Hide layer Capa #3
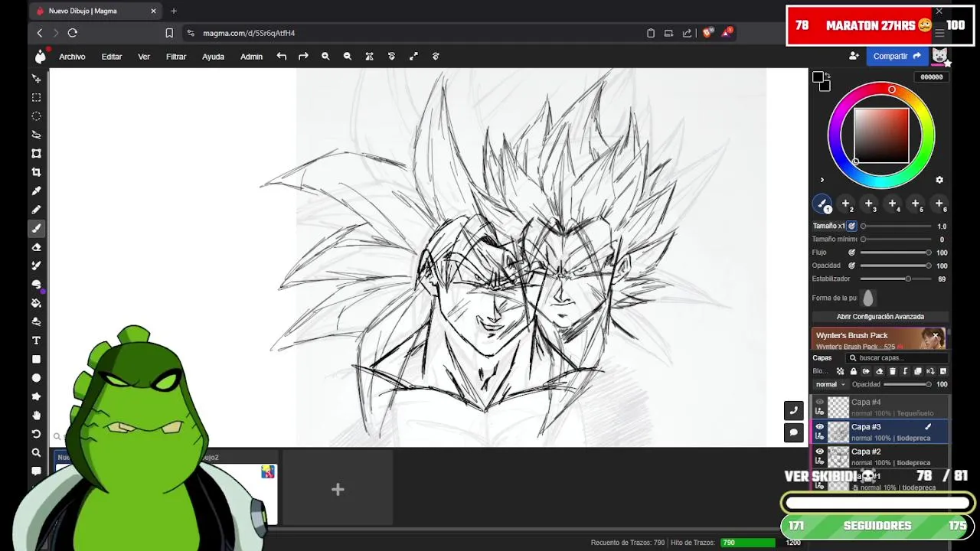This screenshot has width=980, height=551. 820,427
